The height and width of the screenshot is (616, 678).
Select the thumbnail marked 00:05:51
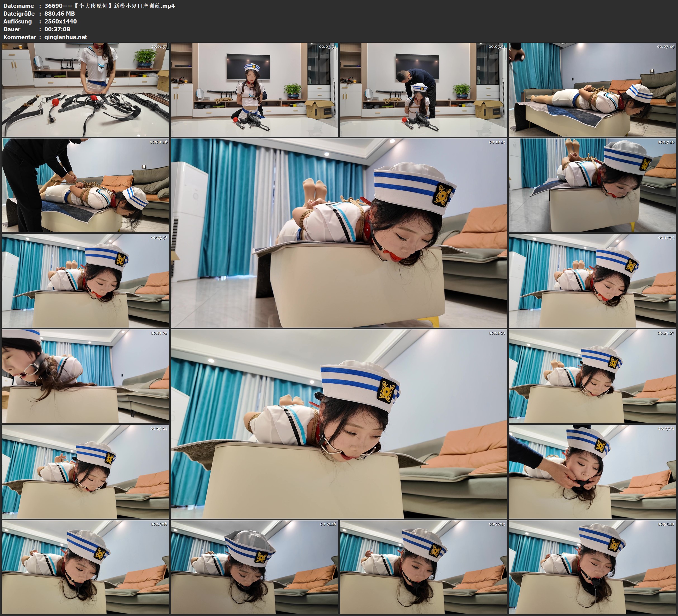[423, 89]
